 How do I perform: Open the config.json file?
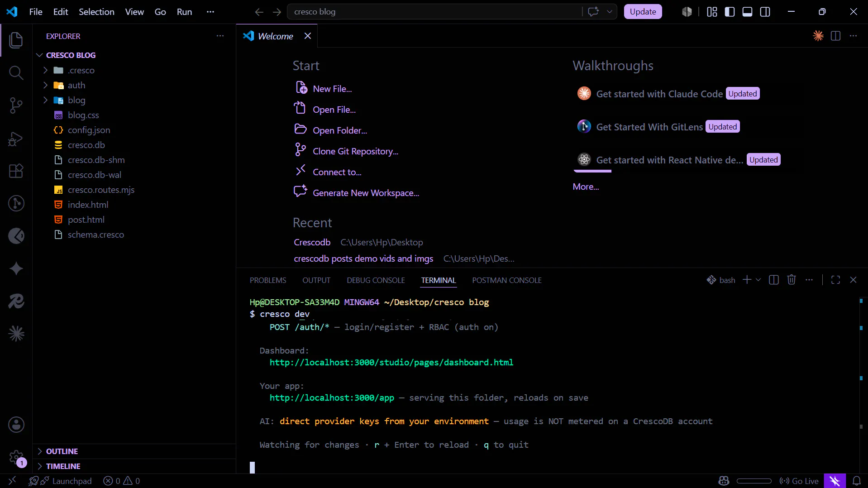89,130
